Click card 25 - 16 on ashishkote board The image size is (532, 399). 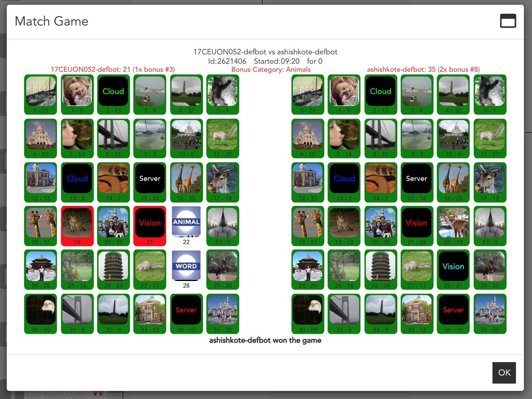pyautogui.click(x=344, y=269)
